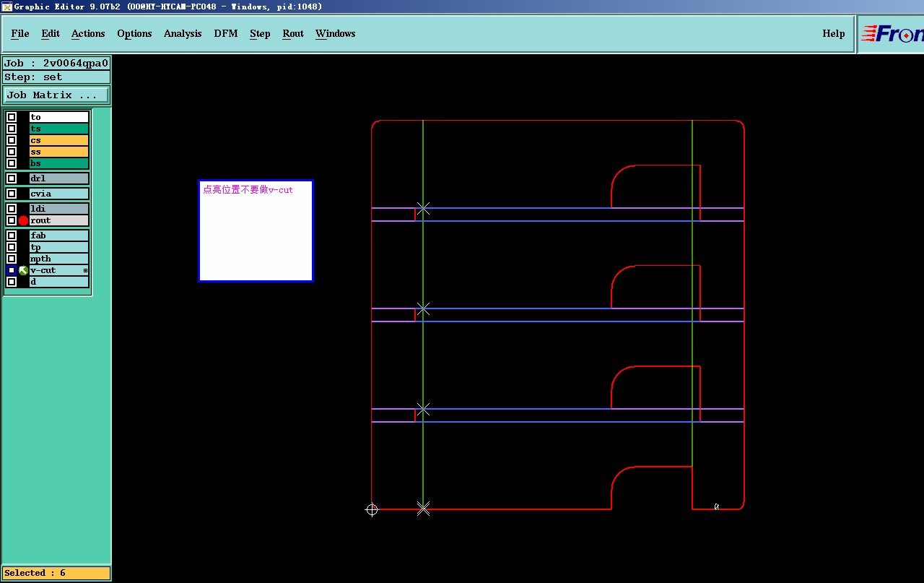This screenshot has width=924, height=583.
Task: Open the Help menu
Action: click(x=834, y=33)
